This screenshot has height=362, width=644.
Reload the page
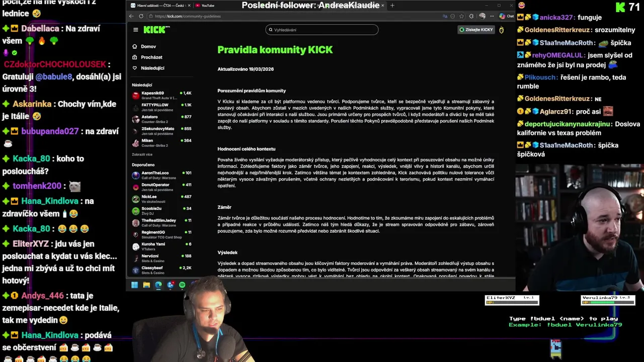(x=141, y=16)
